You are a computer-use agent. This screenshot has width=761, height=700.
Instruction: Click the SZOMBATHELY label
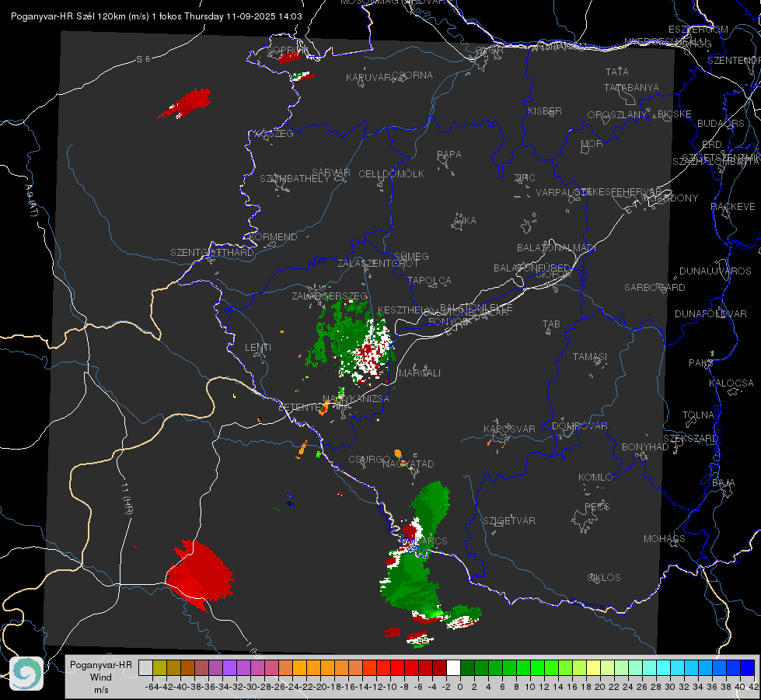pyautogui.click(x=294, y=179)
